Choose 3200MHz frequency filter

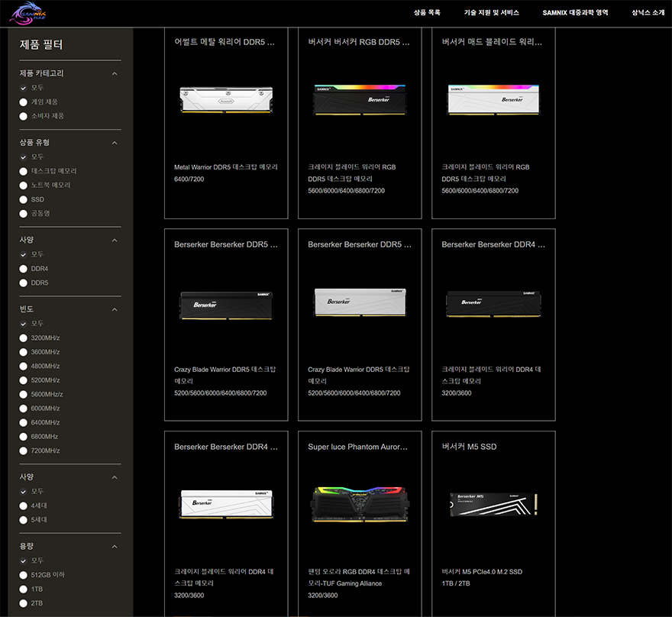23,338
